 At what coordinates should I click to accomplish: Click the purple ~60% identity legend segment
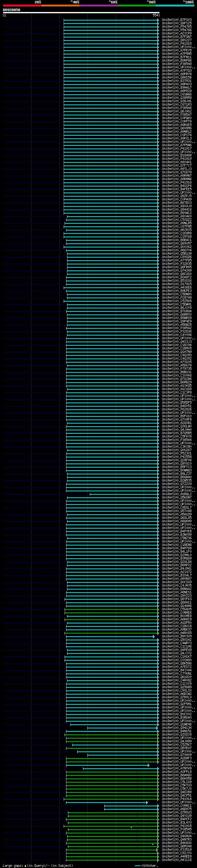click(99, 6)
